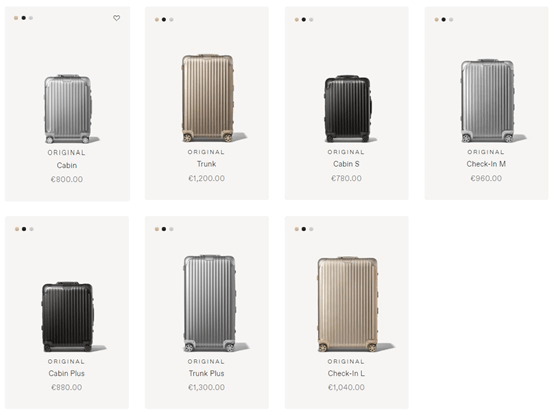Click the Cabin Plus product title

67,373
